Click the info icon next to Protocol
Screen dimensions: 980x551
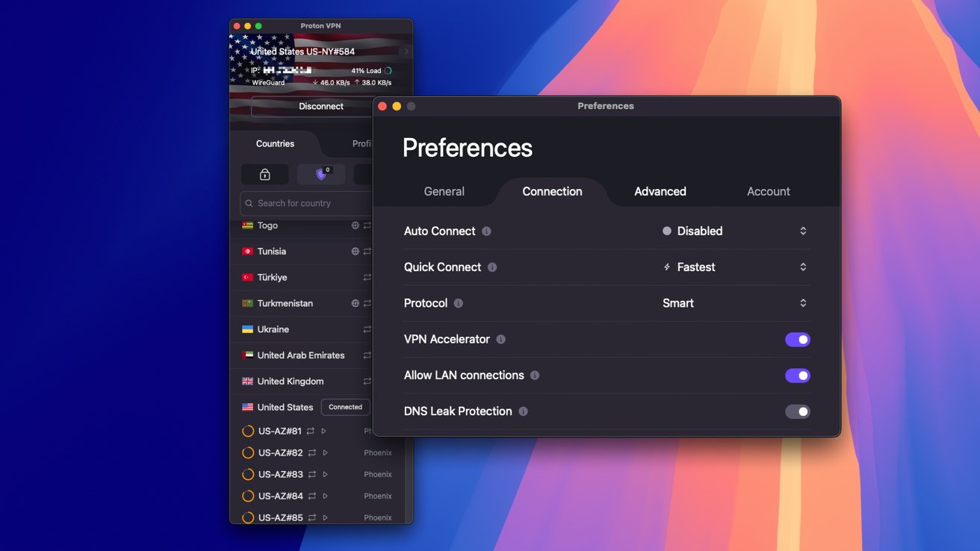click(459, 303)
